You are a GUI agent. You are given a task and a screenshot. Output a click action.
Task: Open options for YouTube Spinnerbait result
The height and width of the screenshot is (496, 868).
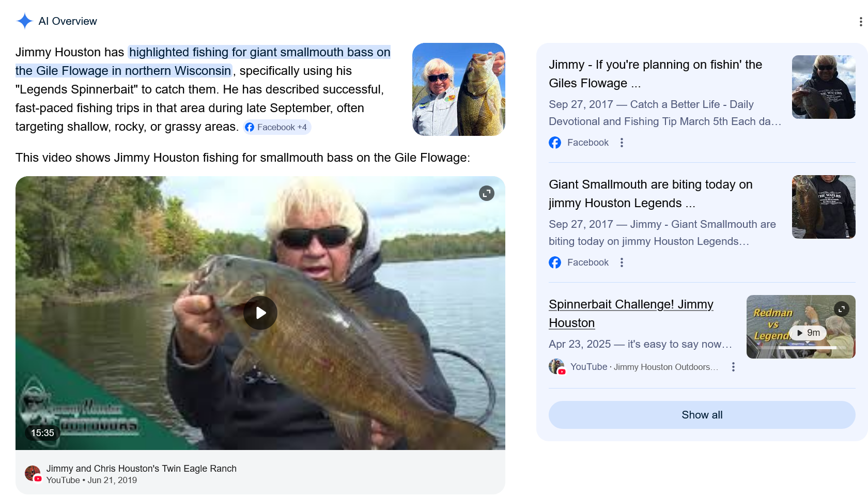tap(733, 367)
